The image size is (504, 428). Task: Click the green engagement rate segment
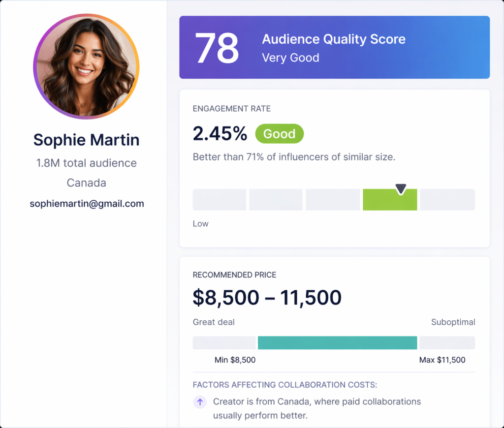390,200
